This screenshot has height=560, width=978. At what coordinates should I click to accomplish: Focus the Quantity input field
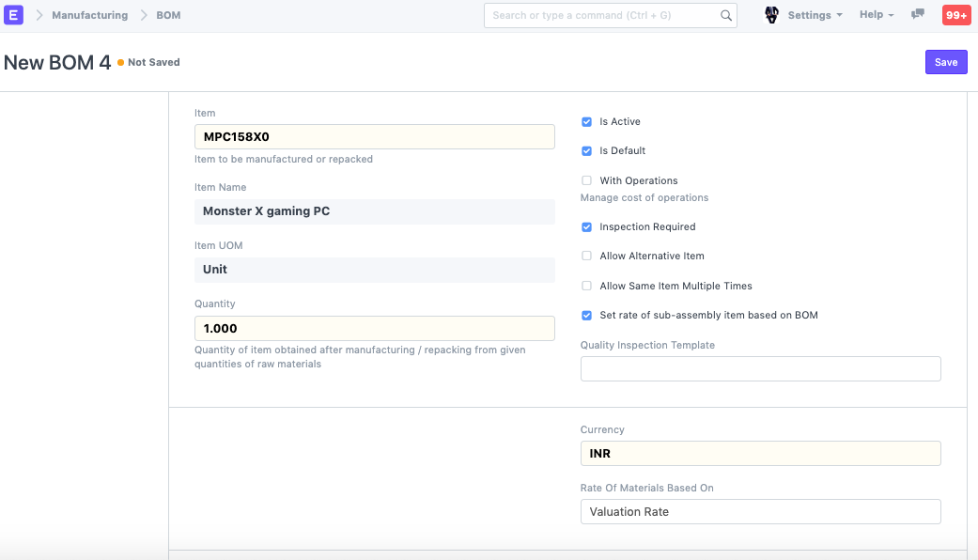[374, 329]
